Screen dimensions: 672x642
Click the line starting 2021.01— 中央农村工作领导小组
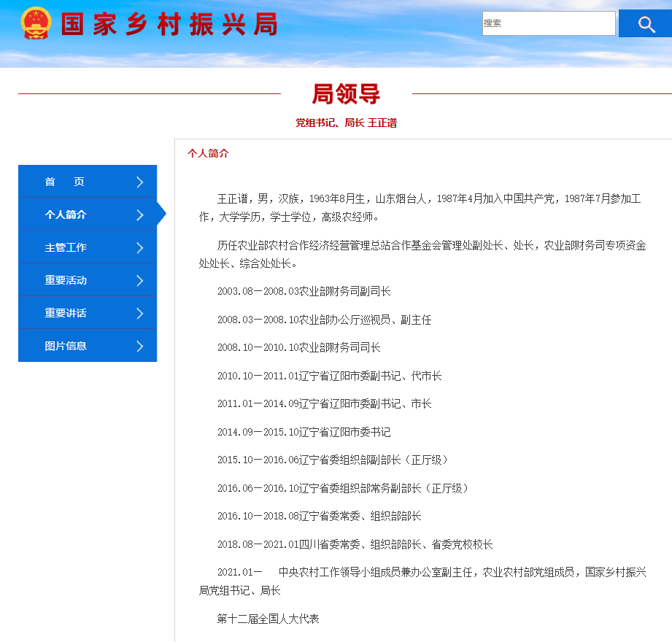422,581
